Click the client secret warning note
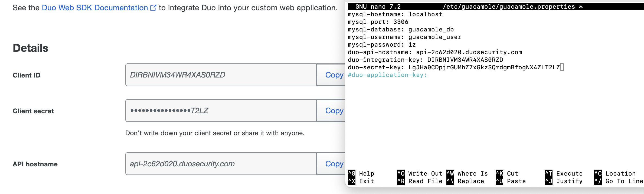644x194 pixels. pos(215,133)
